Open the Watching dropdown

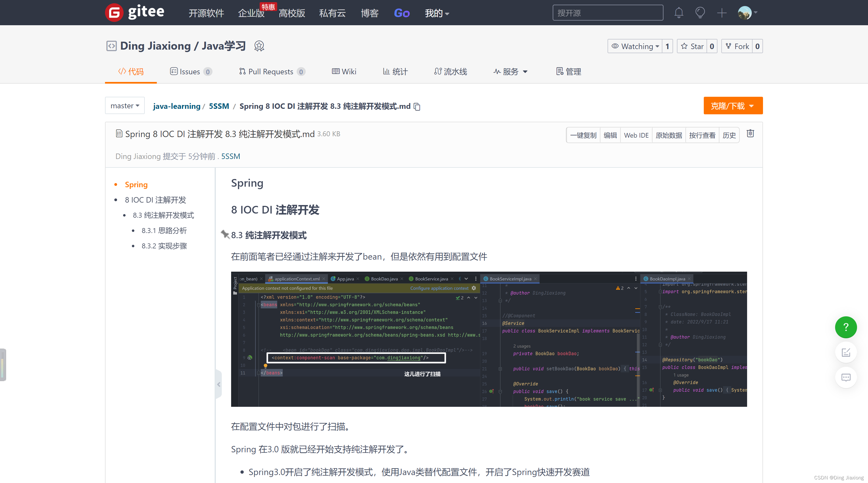pyautogui.click(x=635, y=46)
